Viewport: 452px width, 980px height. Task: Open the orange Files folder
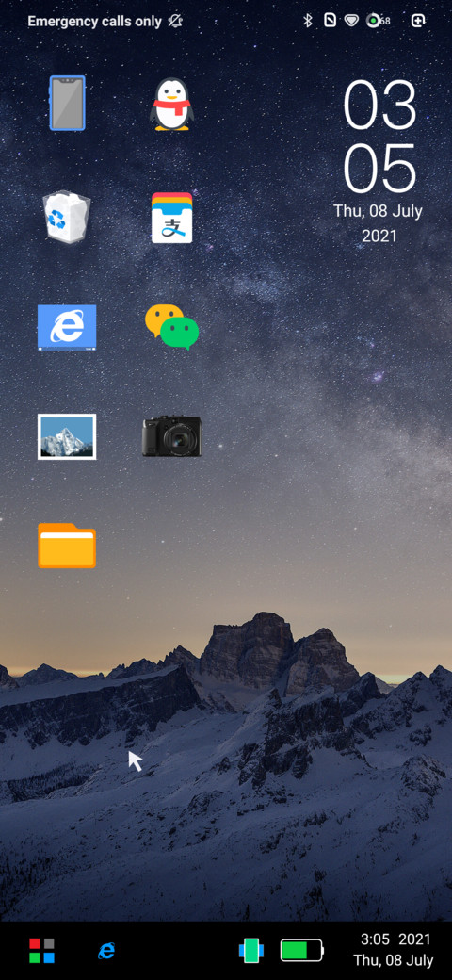67,546
